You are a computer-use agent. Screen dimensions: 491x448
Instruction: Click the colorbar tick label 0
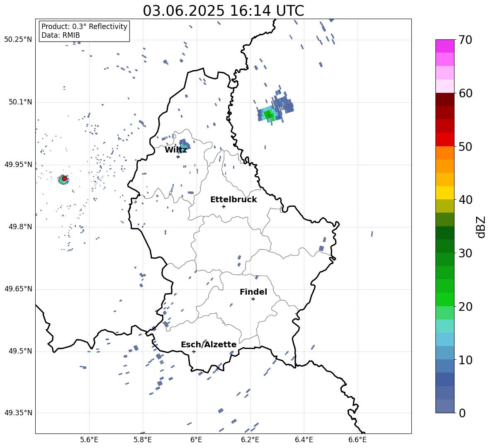[x=462, y=413]
